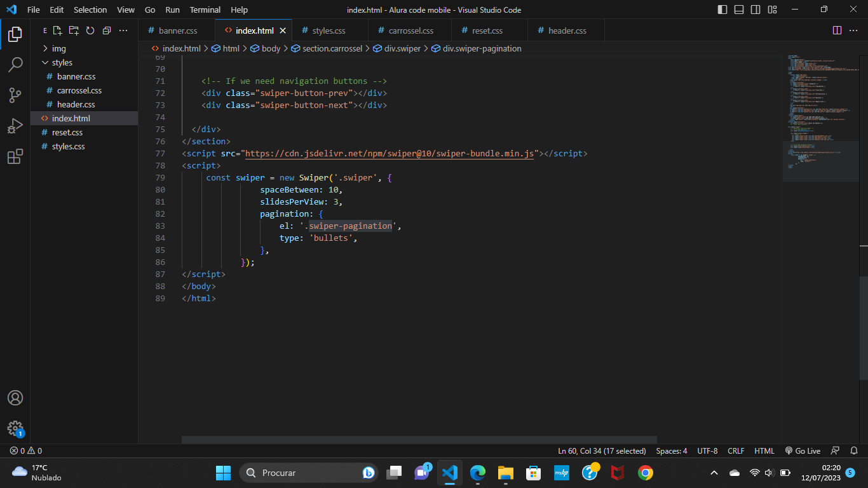Viewport: 868px width, 488px height.
Task: Switch to the carrossel.css tab
Action: click(410, 30)
